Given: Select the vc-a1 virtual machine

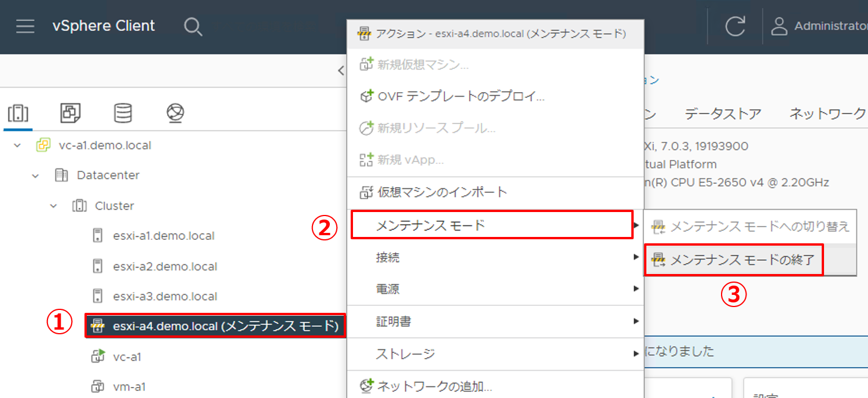Looking at the screenshot, I should pos(127,357).
